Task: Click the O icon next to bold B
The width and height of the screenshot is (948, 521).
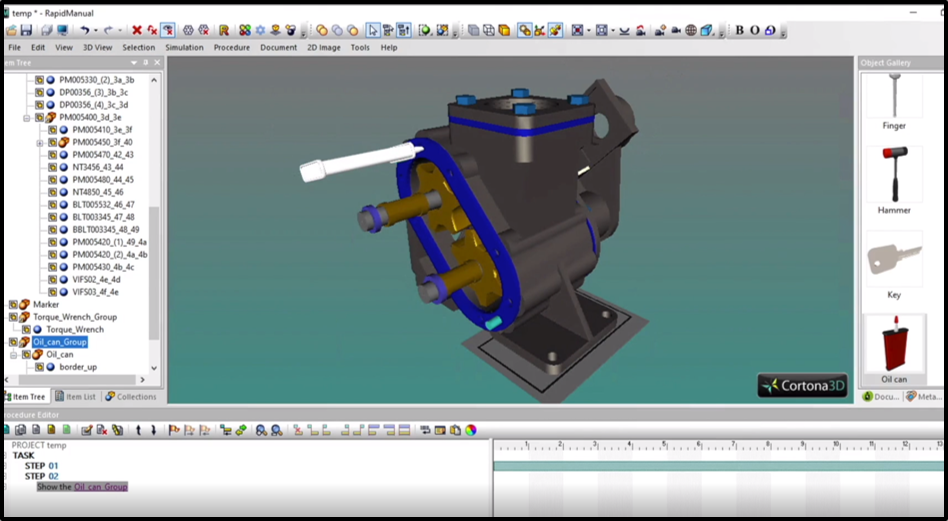Action: tap(755, 30)
